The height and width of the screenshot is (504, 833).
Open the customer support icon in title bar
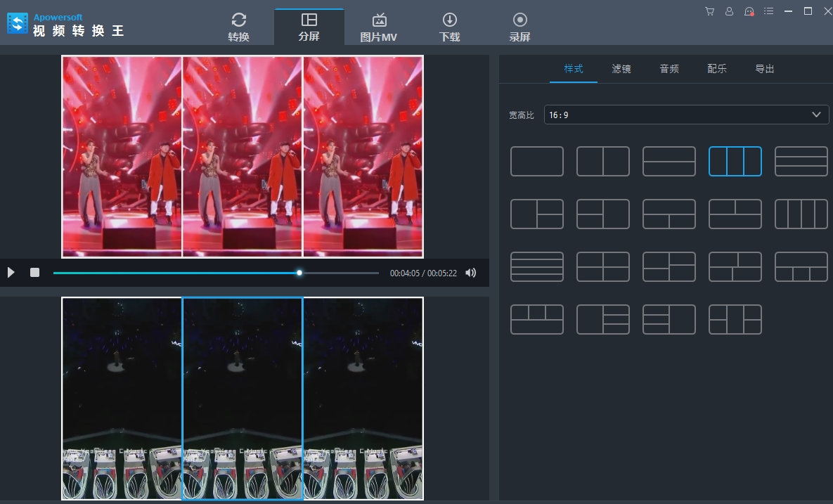pyautogui.click(x=749, y=11)
